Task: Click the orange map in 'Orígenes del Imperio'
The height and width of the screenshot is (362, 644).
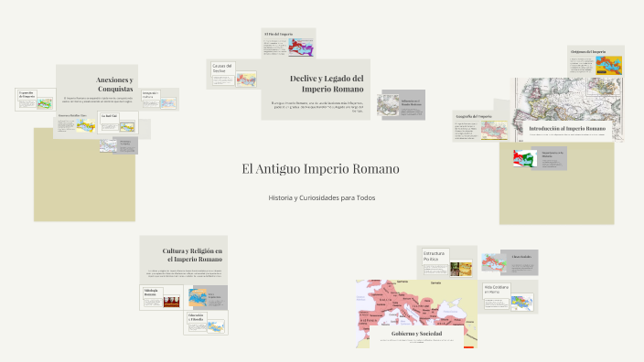Action: [608, 65]
